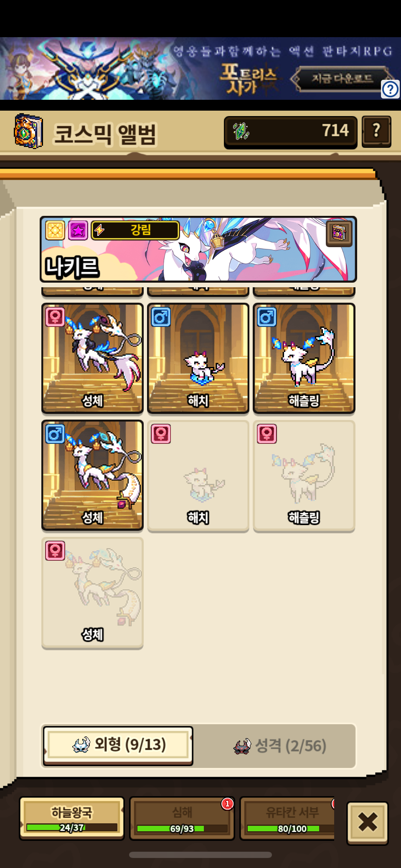
Task: Tap the 지금 다운로드 ad button
Action: coord(342,78)
